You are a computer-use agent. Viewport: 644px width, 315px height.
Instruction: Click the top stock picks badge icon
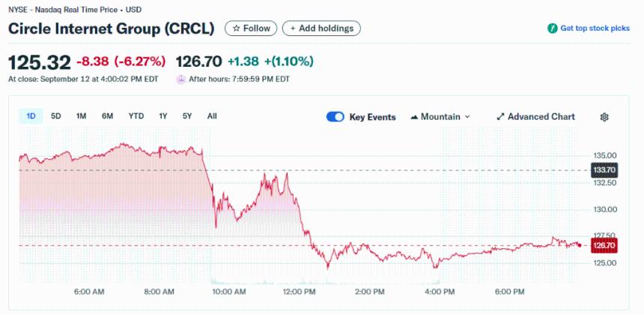[x=552, y=28]
